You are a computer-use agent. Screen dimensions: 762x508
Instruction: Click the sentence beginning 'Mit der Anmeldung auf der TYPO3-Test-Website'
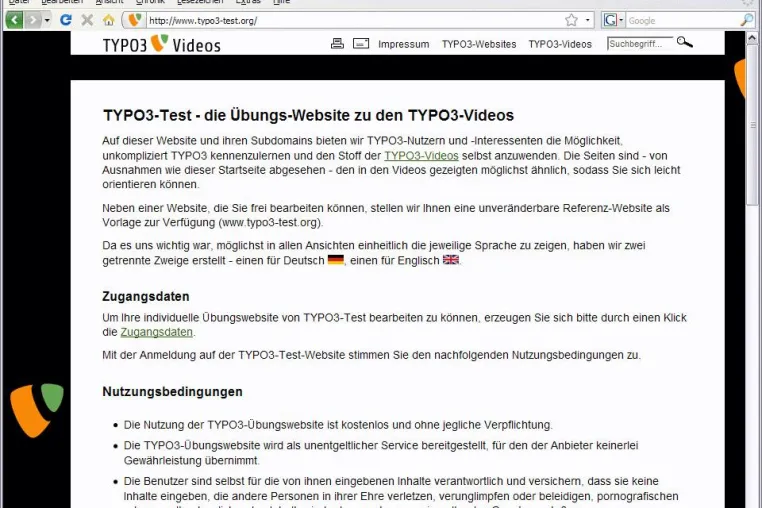tap(372, 355)
